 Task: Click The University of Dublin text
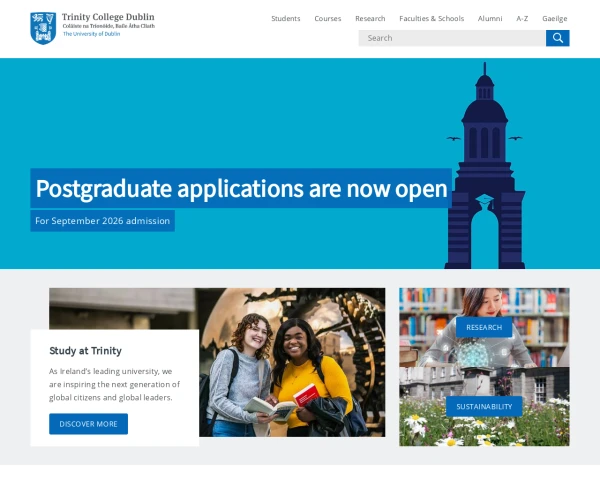[91, 34]
